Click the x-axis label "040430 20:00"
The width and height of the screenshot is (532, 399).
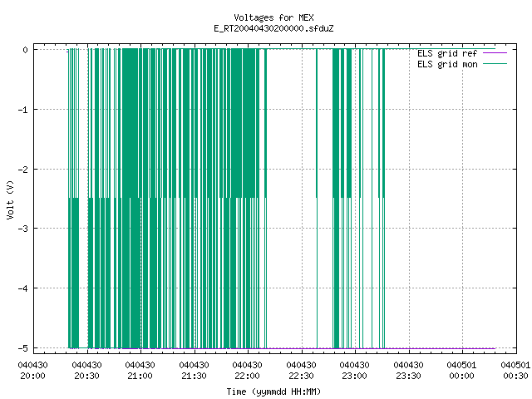click(x=33, y=371)
